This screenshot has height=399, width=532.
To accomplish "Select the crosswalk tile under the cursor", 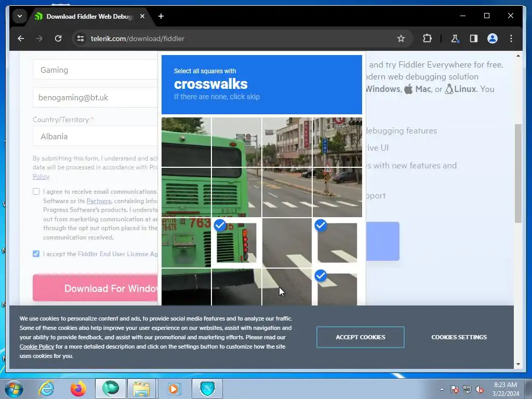I will pyautogui.click(x=287, y=287).
